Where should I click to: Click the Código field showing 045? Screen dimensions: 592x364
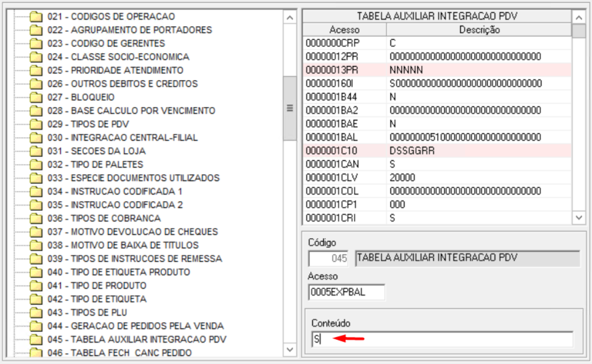point(328,258)
